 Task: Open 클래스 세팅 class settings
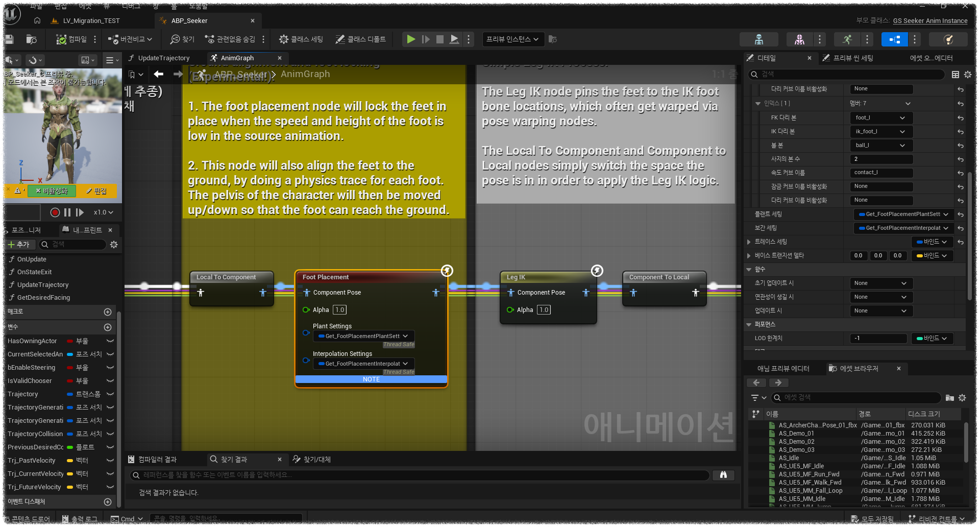point(301,39)
